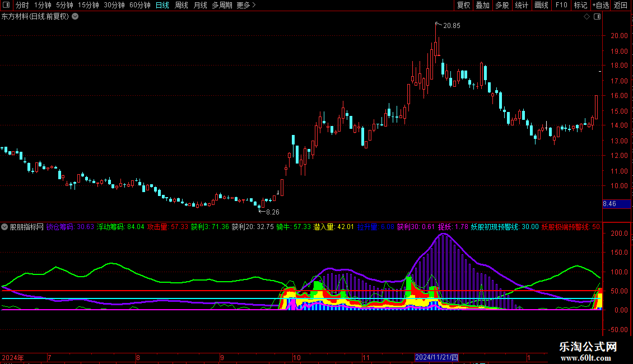Click the -50.00 indicator axis label
This screenshot has width=633, height=364.
[618, 330]
